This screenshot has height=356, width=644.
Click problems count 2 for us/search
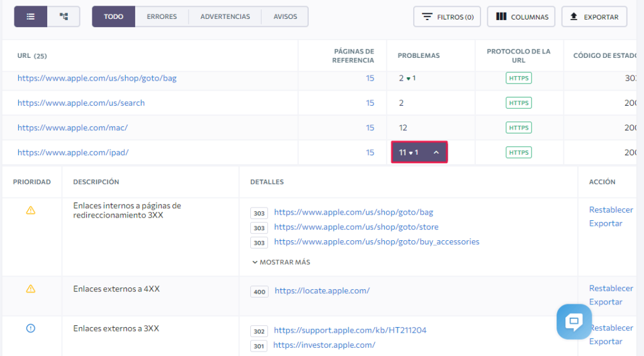point(401,103)
